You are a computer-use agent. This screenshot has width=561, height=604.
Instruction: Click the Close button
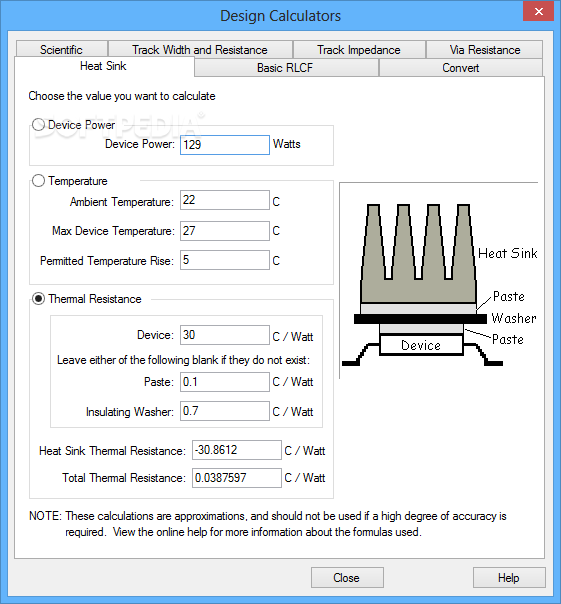(347, 577)
